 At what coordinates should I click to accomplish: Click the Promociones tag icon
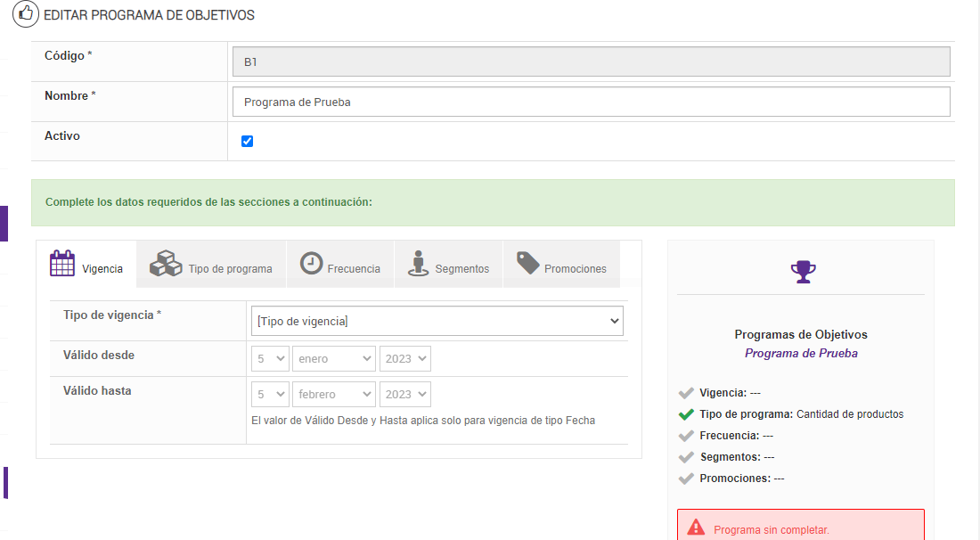[x=527, y=264]
